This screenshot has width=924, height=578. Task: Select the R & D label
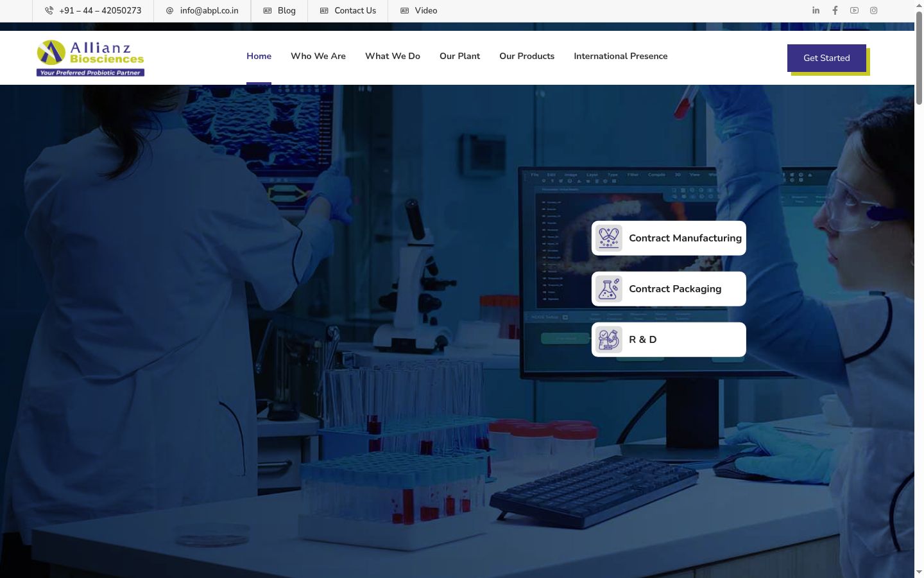(643, 340)
